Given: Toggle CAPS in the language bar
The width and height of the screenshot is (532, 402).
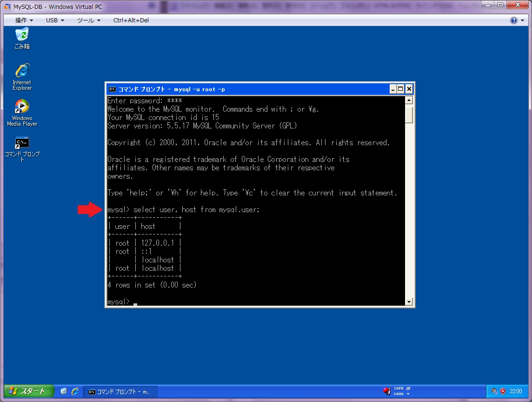Looking at the screenshot, I should click(x=399, y=389).
